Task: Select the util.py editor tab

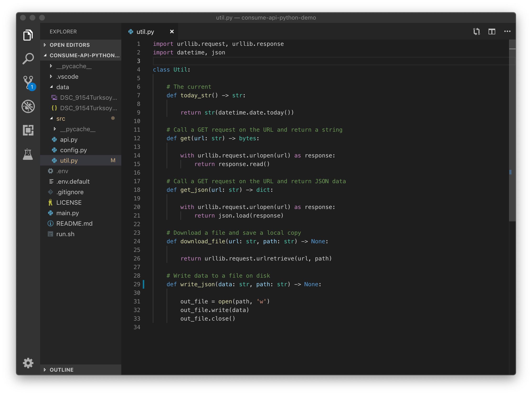Action: tap(145, 32)
